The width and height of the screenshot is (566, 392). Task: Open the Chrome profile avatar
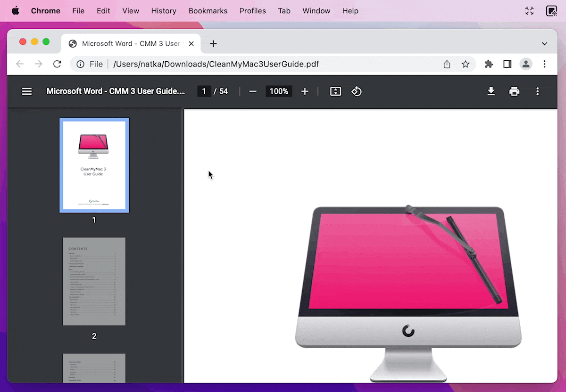526,64
